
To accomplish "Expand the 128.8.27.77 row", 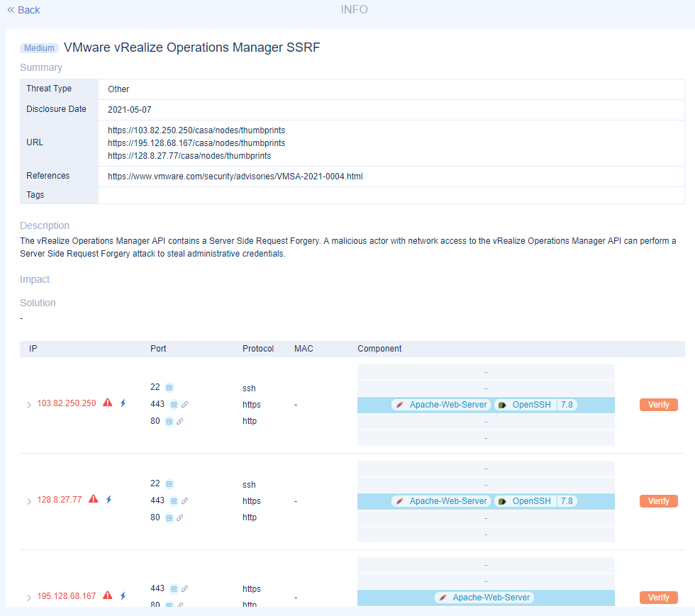I will 29,501.
